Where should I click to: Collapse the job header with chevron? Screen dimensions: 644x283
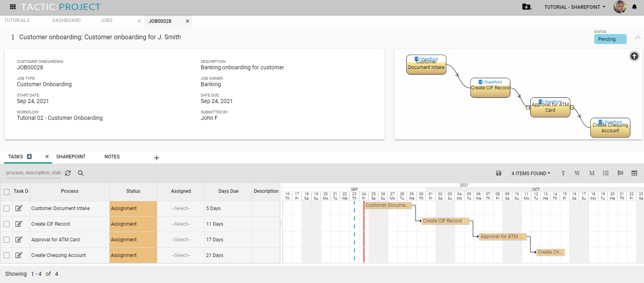638,37
